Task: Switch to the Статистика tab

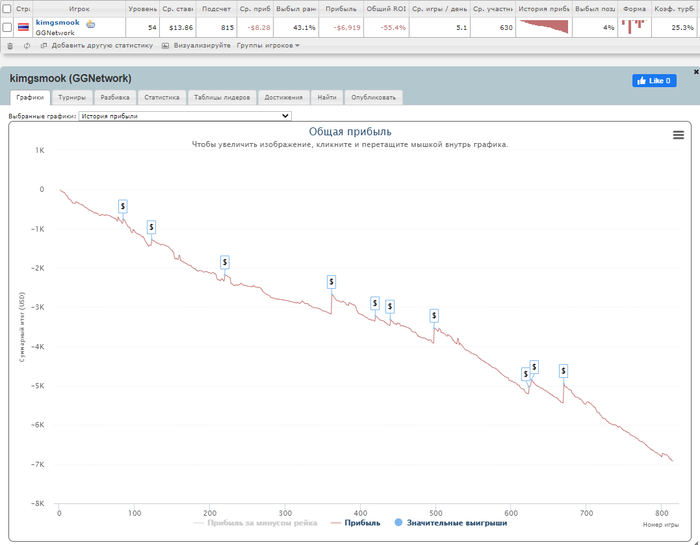Action: [162, 97]
